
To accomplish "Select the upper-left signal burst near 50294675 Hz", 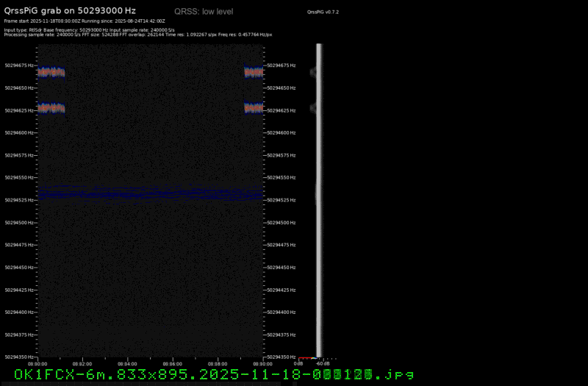I will [x=51, y=72].
